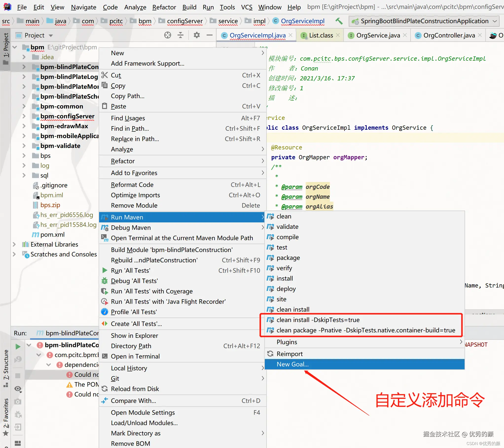Select the New Goal... menu entry
The image size is (504, 448).
pyautogui.click(x=292, y=364)
